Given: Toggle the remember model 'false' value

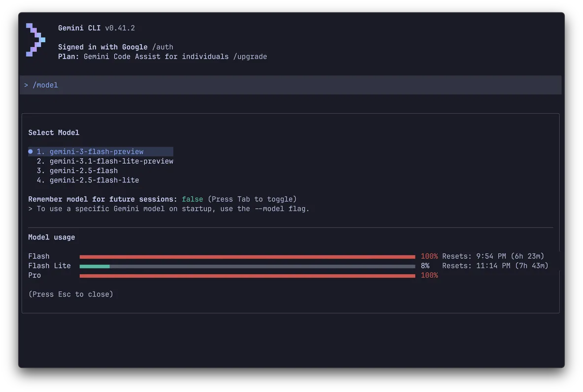Looking at the screenshot, I should point(192,199).
